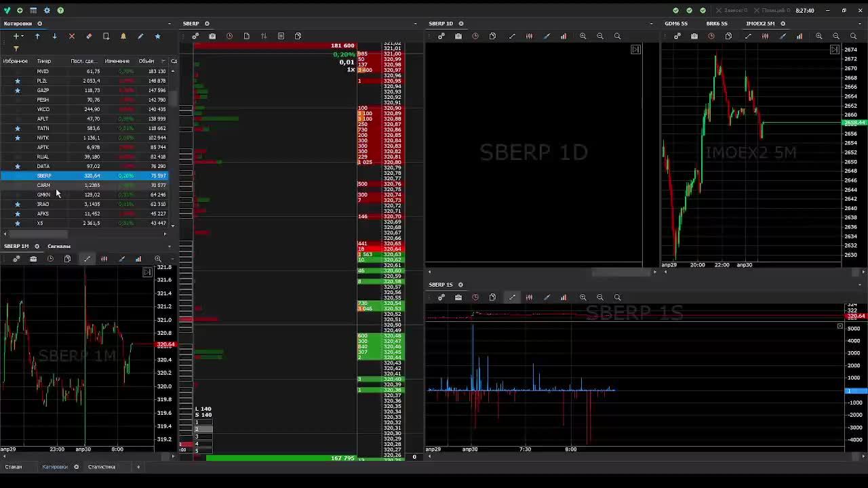Click the 320,60 price level in order book
Viewport: 868px width, 488px height.
click(x=392, y=270)
